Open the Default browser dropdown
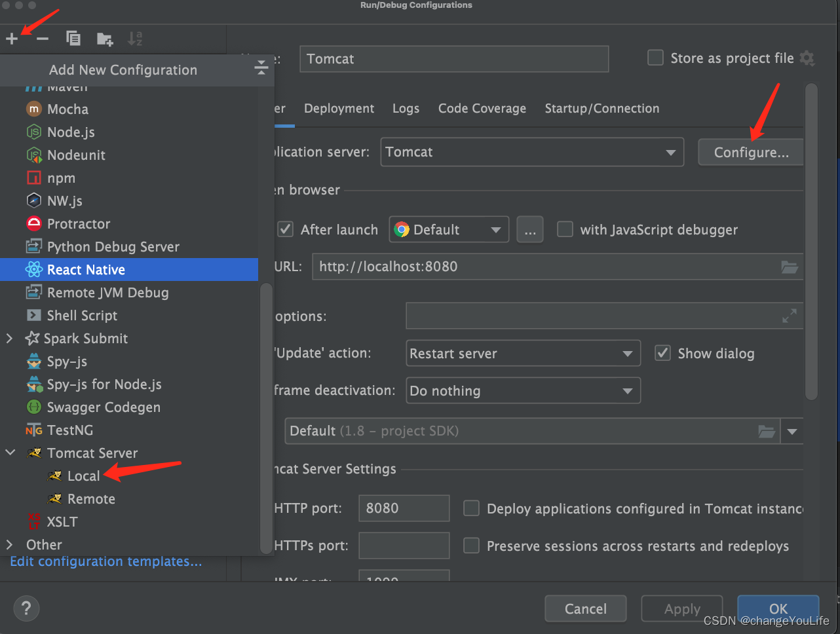Screen dimensions: 840x634 point(449,229)
